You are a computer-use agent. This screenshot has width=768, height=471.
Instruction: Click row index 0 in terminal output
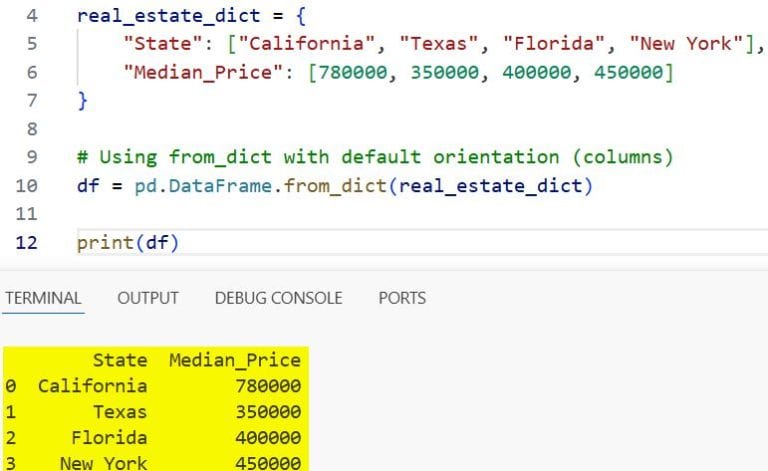11,386
